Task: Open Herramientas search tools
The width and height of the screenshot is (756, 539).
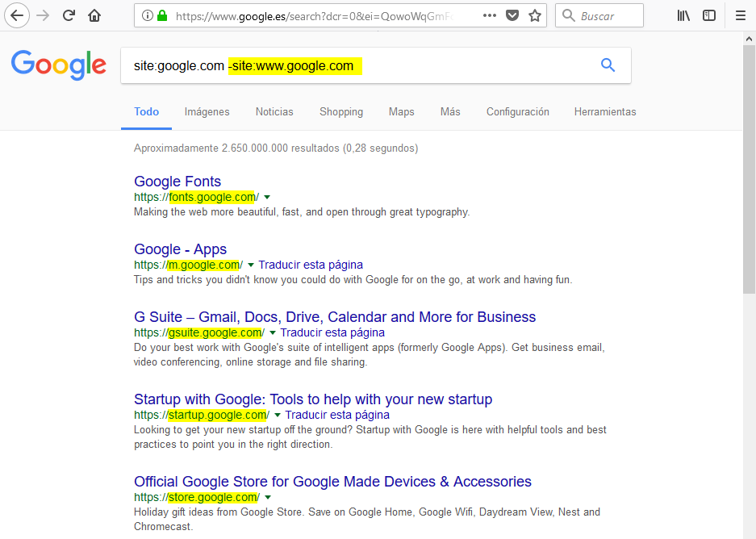Action: coord(605,112)
